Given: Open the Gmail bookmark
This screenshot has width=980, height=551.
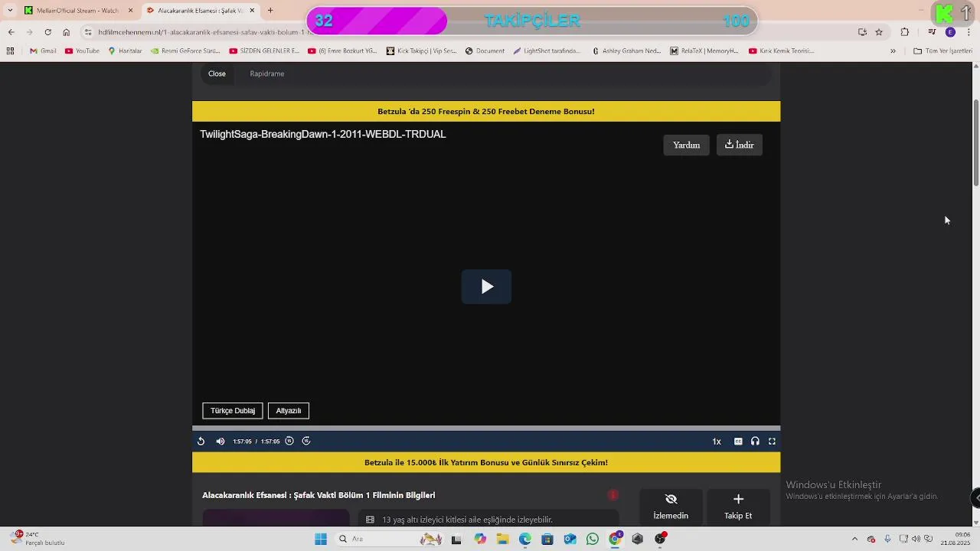Looking at the screenshot, I should [x=43, y=51].
